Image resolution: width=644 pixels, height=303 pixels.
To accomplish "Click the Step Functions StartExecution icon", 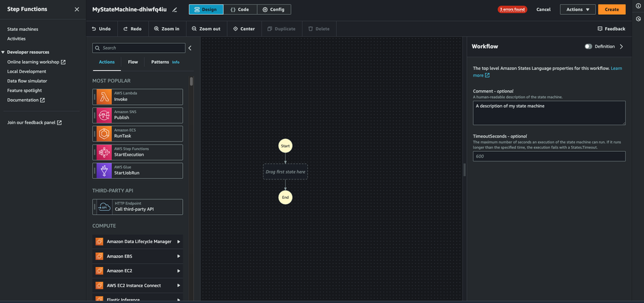I will pyautogui.click(x=104, y=152).
